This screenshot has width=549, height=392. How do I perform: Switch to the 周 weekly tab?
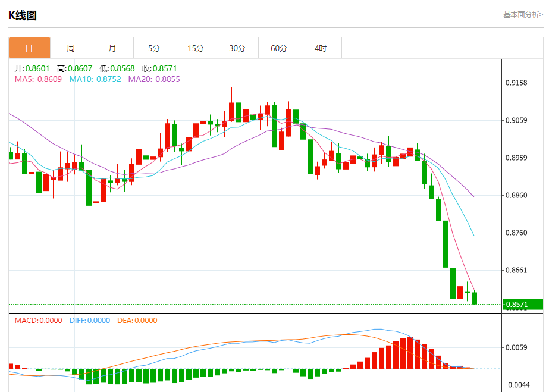tap(71, 48)
